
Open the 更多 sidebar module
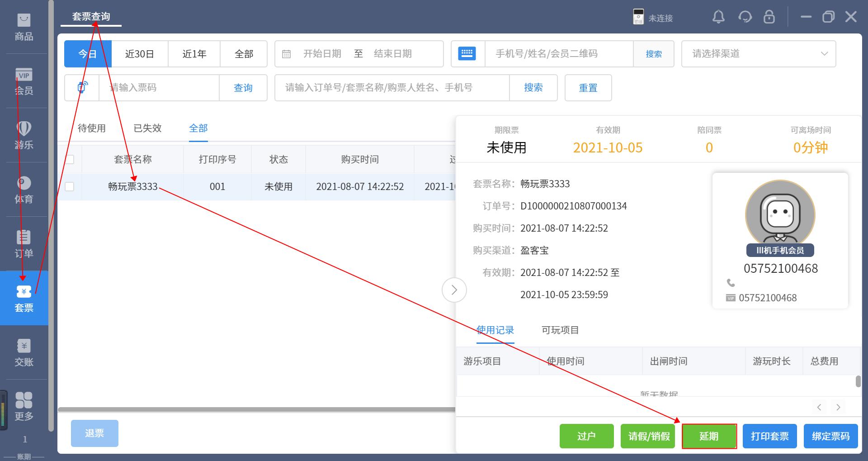point(24,406)
